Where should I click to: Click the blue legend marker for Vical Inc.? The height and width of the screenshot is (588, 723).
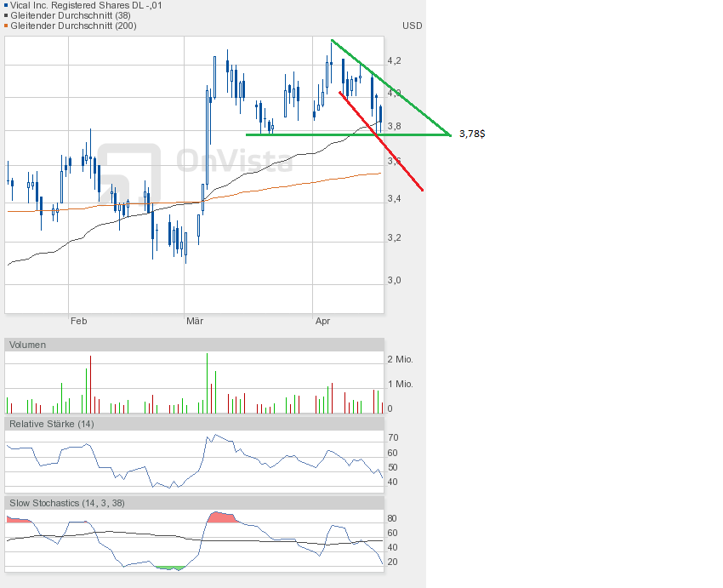[x=6, y=6]
